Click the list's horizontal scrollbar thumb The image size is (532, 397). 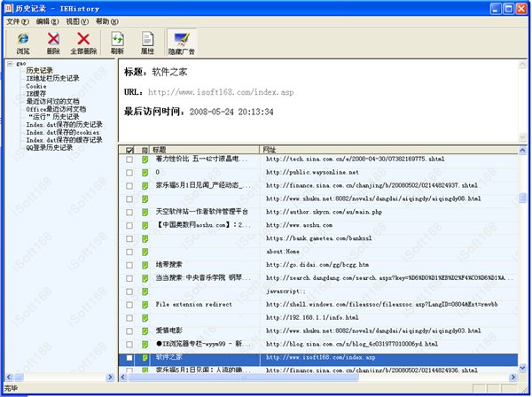tap(244, 377)
